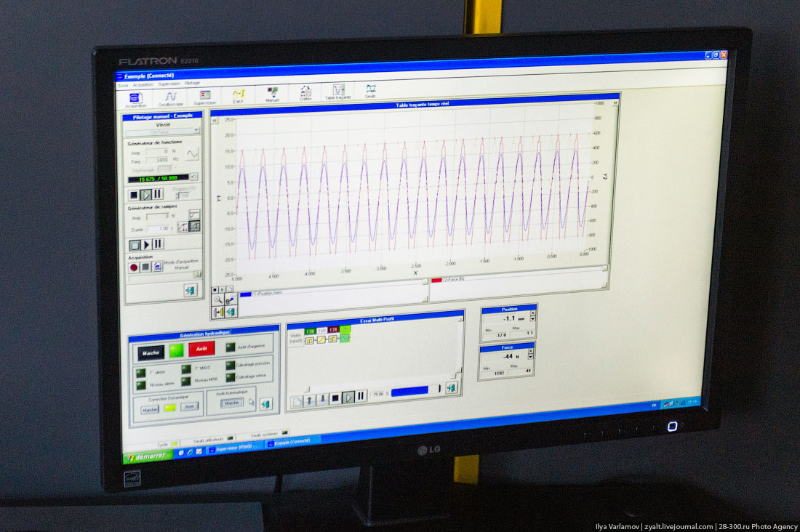Viewport: 800px width, 532px height.
Task: Toggle the Colmatage pression indicator
Action: pyautogui.click(x=231, y=366)
